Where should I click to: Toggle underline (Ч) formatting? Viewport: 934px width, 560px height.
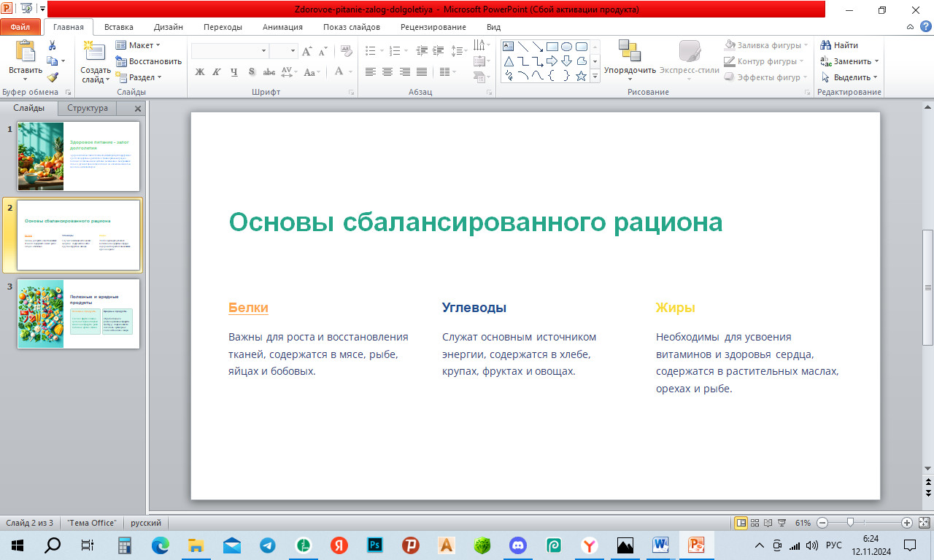(x=234, y=72)
